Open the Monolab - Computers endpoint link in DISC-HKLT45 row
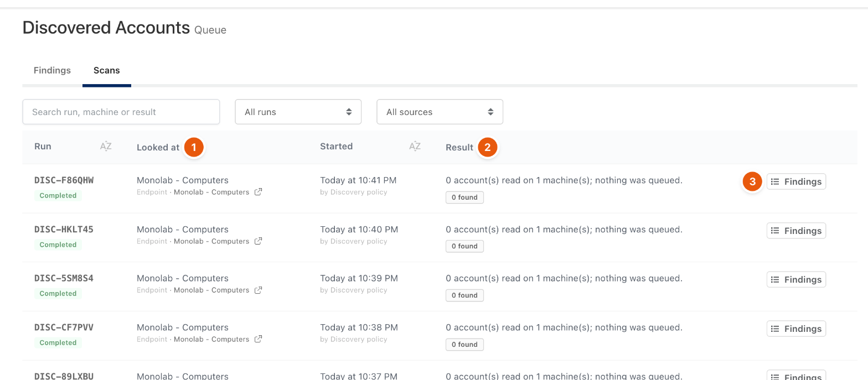Screen dimensions: 868x380 point(211,241)
